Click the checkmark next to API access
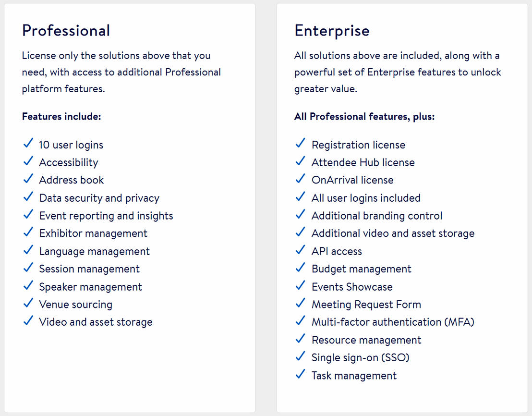The image size is (532, 416). point(300,250)
